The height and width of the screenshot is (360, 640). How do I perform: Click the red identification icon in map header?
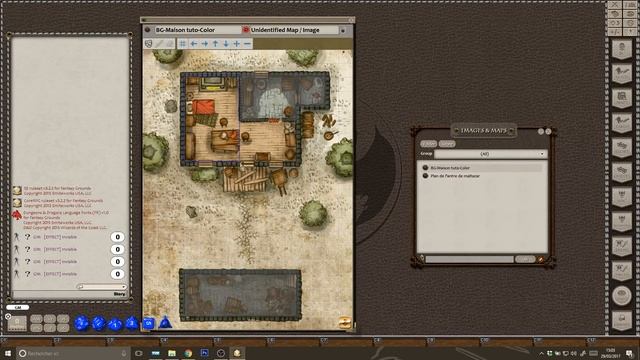coord(246,30)
